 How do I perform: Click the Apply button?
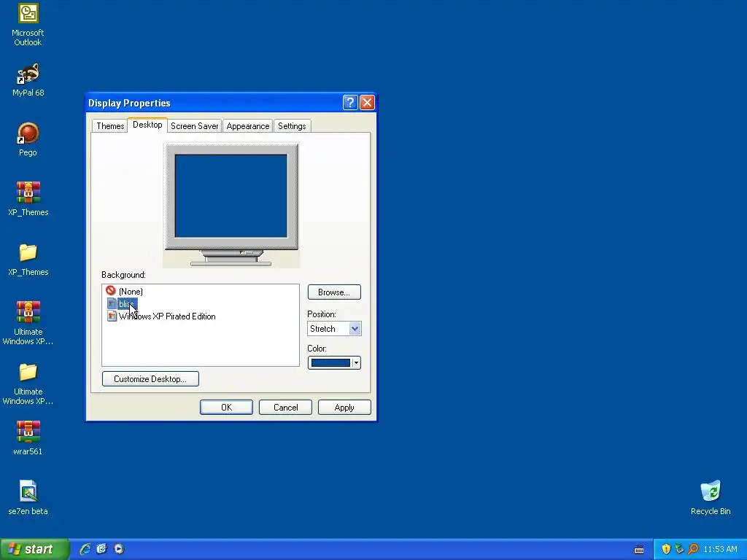(x=344, y=407)
